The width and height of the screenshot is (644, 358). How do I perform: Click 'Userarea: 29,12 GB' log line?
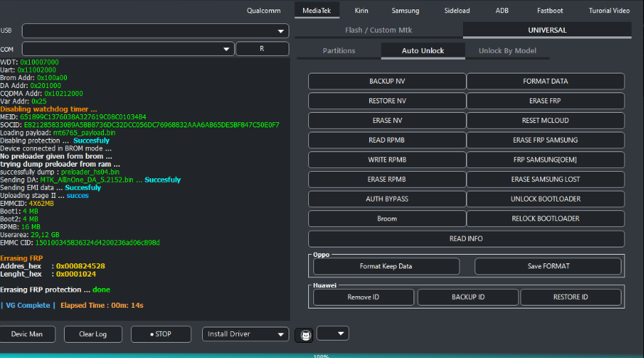coord(30,235)
